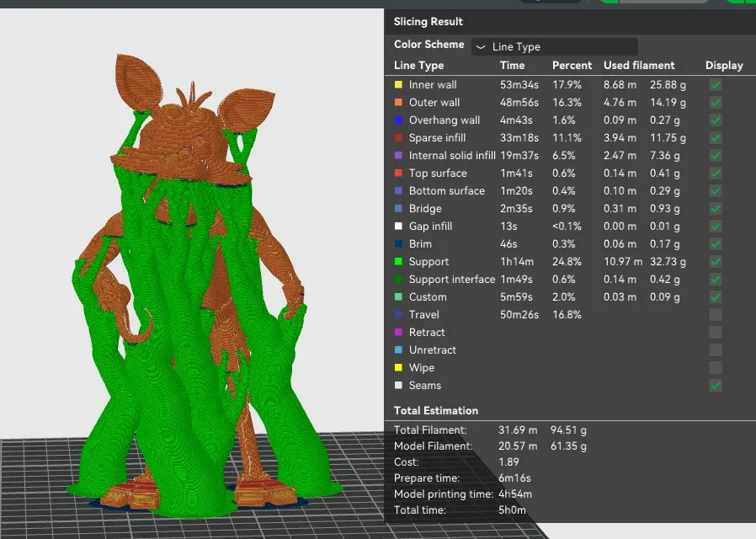Click the Total time value 5h0m
The height and width of the screenshot is (539, 756).
point(512,510)
